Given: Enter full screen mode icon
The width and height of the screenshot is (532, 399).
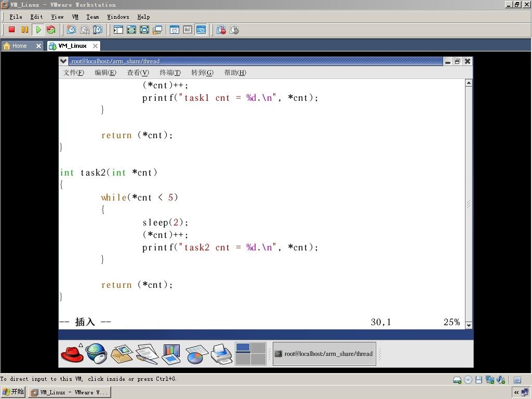Looking at the screenshot, I should [x=144, y=30].
